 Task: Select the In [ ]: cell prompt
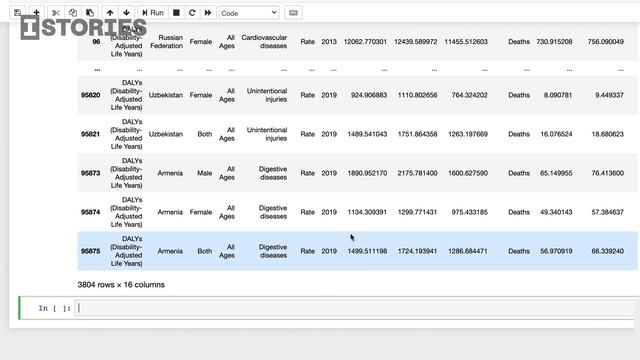(x=55, y=309)
